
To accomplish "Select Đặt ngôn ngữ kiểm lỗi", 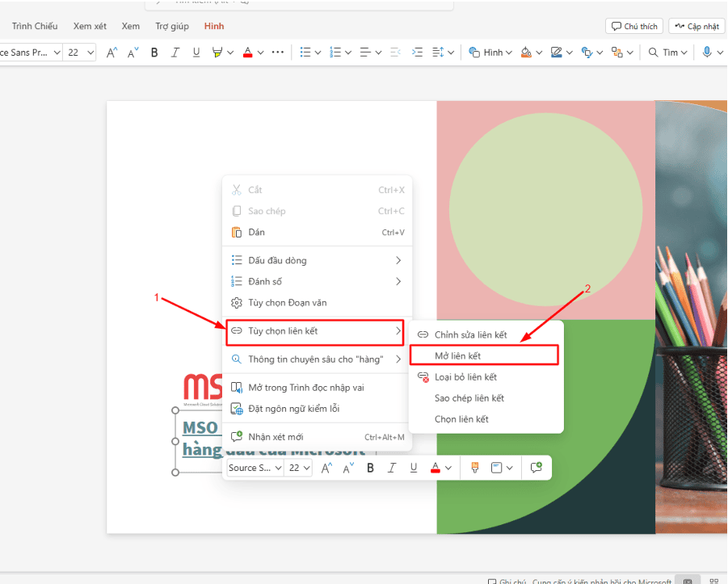I will click(318, 409).
